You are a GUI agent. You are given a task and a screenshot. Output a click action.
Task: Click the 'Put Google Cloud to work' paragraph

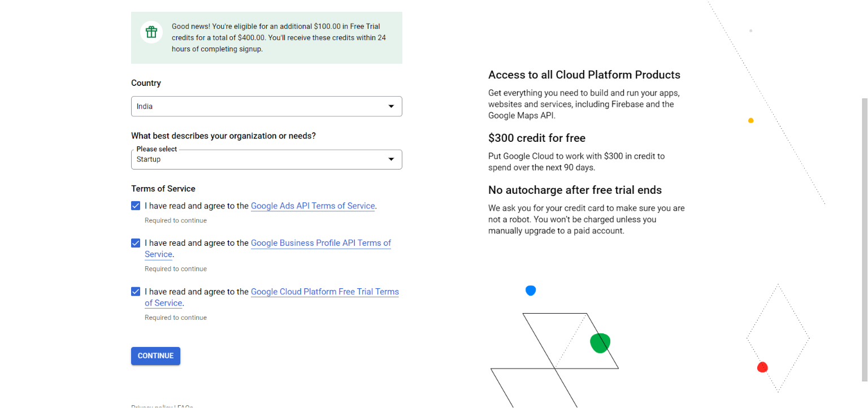[576, 162]
